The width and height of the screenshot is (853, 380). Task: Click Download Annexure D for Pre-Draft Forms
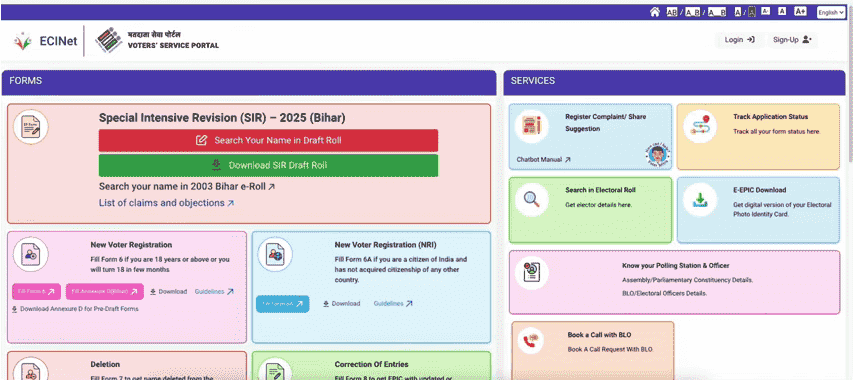tap(75, 309)
